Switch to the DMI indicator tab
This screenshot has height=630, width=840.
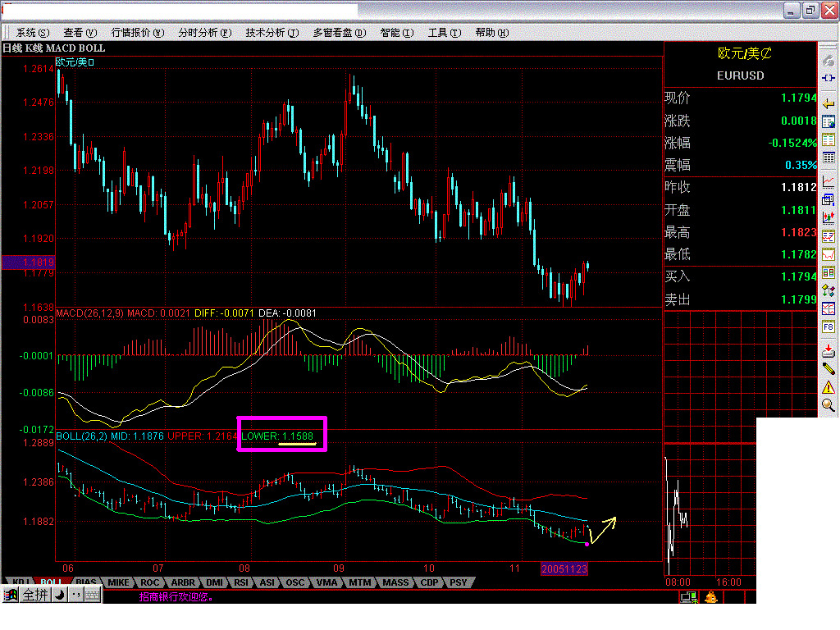[x=214, y=582]
